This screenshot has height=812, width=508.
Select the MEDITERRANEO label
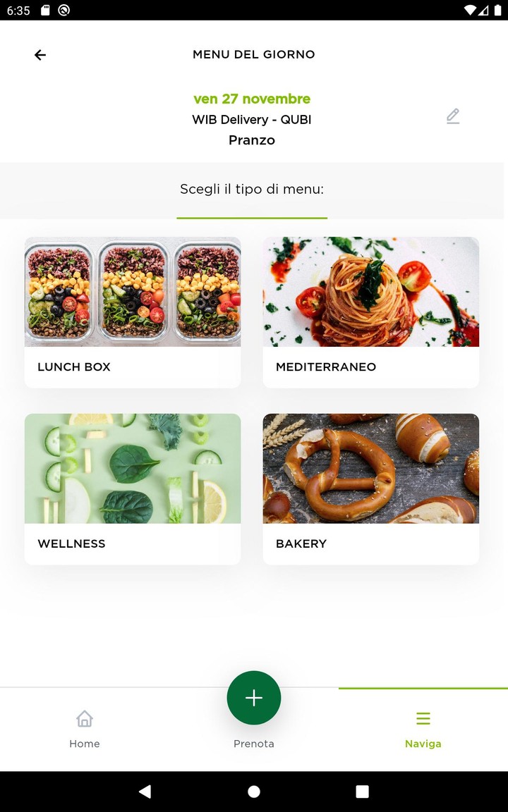326,367
